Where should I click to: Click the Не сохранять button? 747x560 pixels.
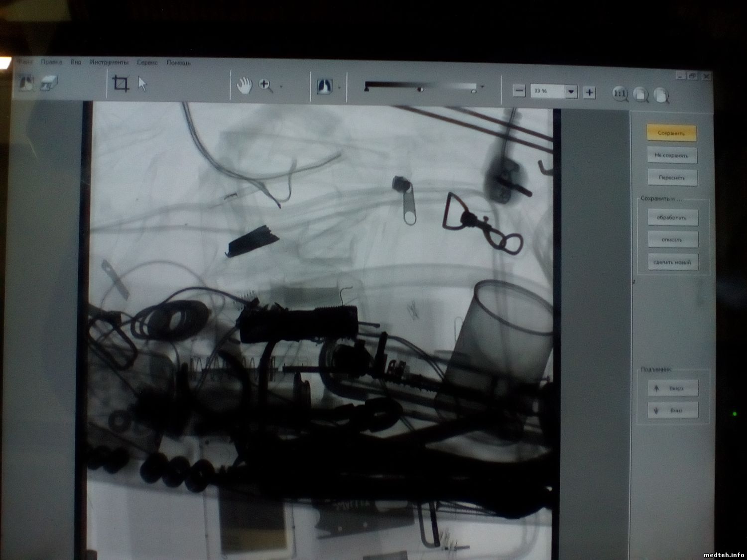click(x=672, y=155)
